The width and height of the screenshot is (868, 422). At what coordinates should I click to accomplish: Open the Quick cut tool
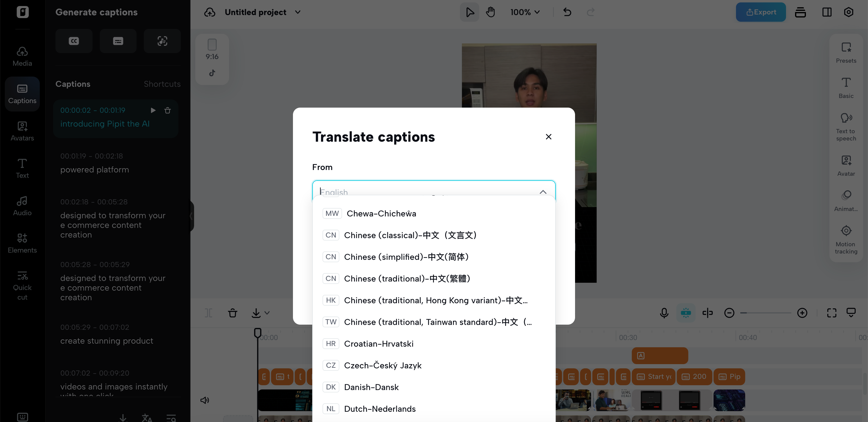(x=22, y=285)
